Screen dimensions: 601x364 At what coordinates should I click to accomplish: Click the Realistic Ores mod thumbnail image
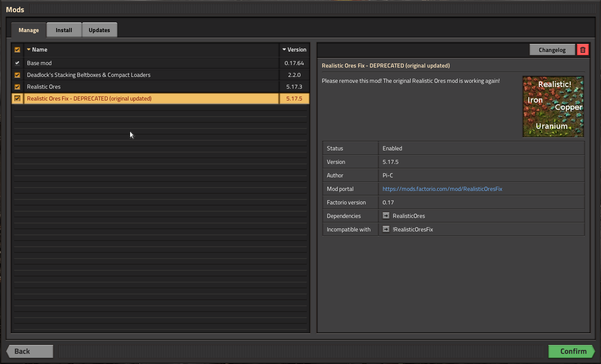coord(553,106)
